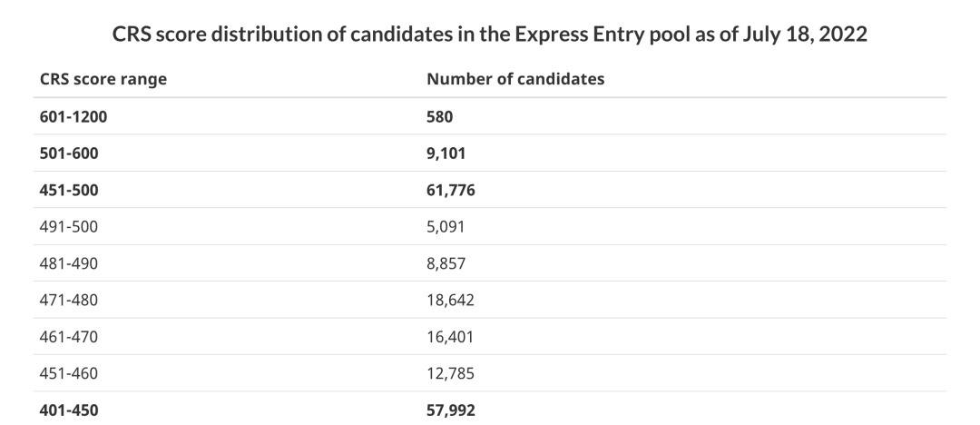Click the 9,101 candidates value

pos(446,153)
